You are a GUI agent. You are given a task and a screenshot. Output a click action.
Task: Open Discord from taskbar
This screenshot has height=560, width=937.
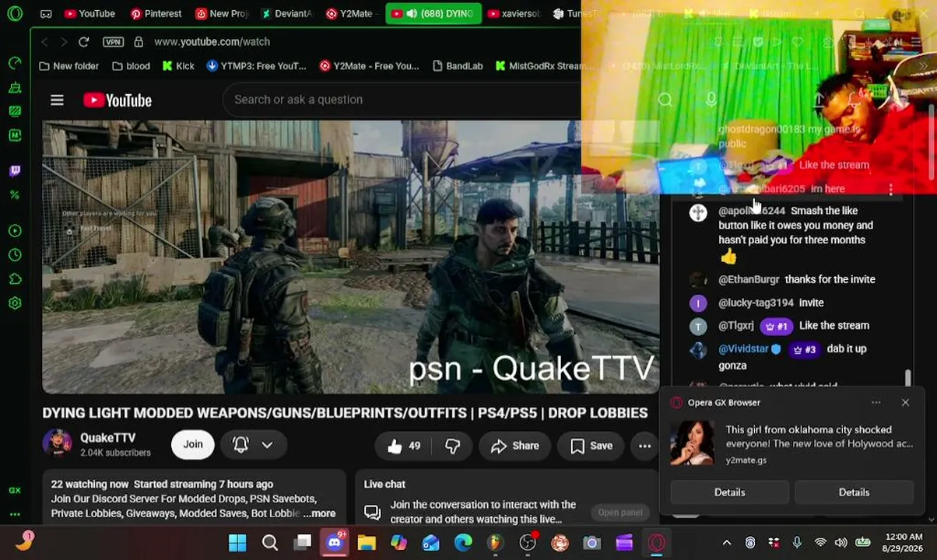335,542
